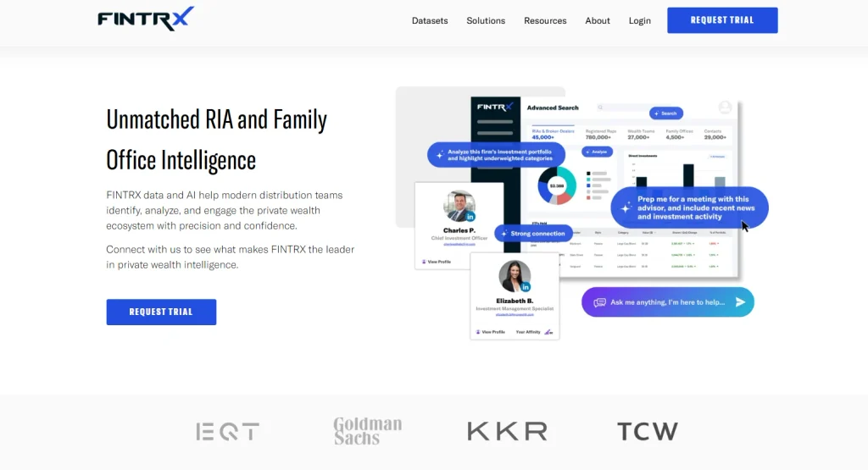Click Elizabeth B. profile photo
Screen dimensions: 868x470
tap(515, 276)
